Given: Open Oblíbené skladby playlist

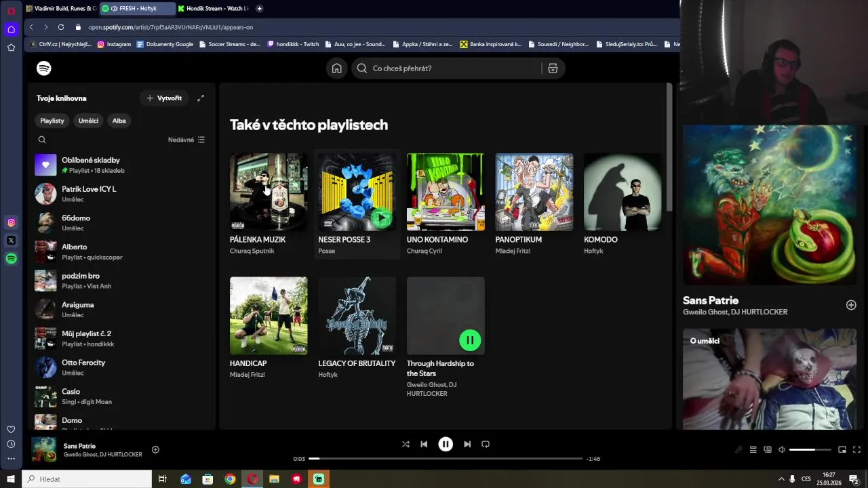Looking at the screenshot, I should coord(122,165).
